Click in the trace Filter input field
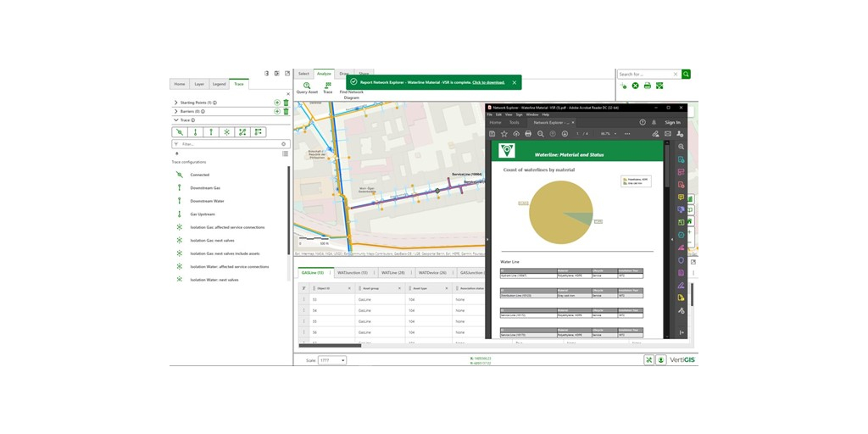The width and height of the screenshot is (868, 434). tap(229, 144)
